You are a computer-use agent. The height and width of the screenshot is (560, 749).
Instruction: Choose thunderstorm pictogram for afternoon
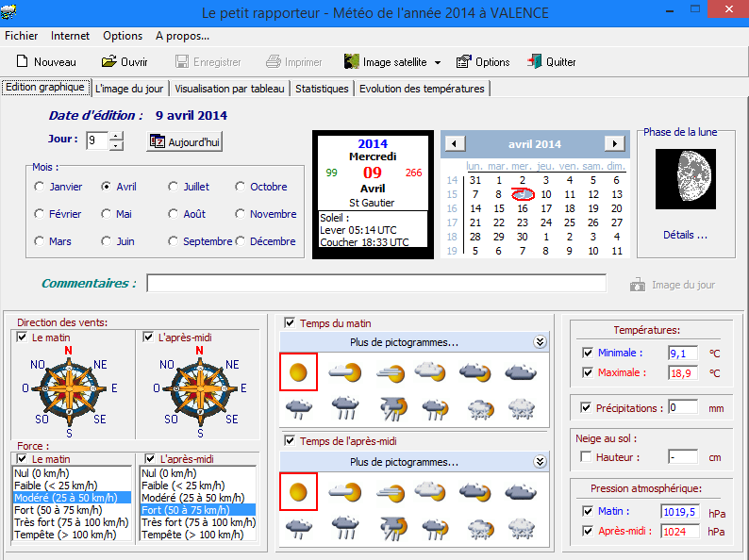tap(393, 529)
